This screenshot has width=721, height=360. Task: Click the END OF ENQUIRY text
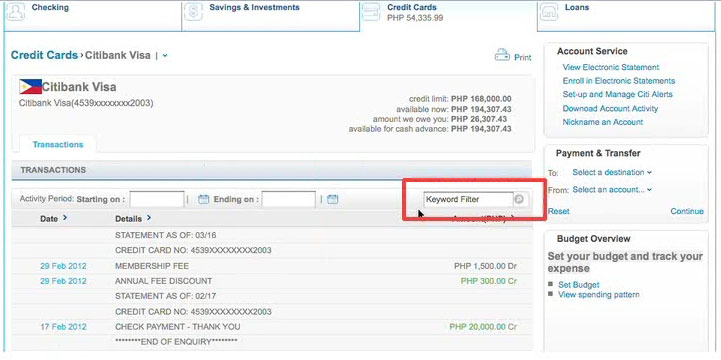pos(176,342)
